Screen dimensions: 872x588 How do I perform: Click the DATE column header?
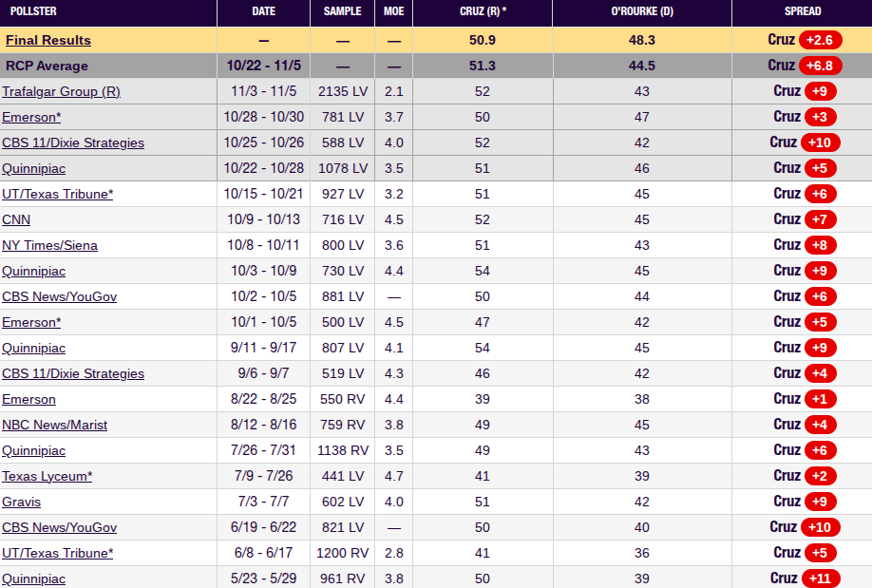coord(264,11)
